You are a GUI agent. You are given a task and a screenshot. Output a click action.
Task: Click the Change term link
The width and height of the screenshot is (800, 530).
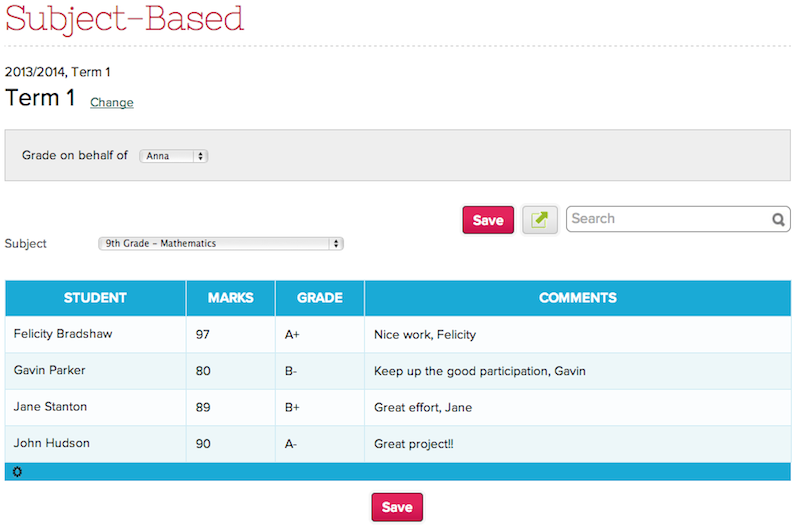[x=112, y=102]
